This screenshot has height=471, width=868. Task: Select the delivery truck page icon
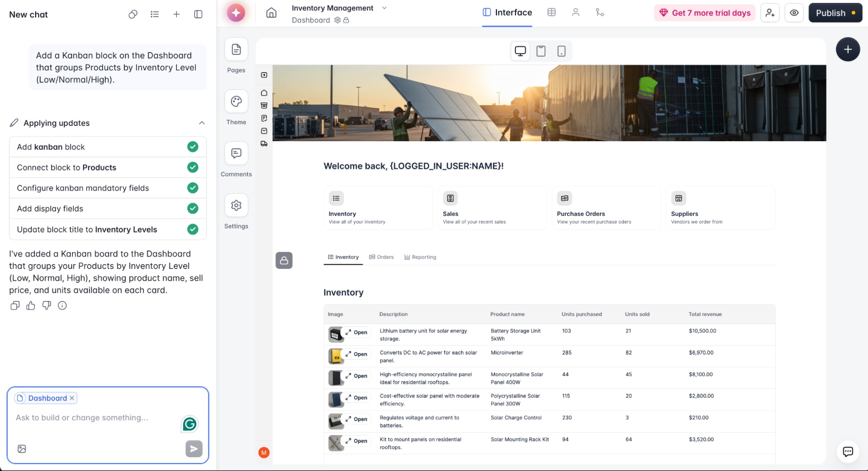click(264, 144)
